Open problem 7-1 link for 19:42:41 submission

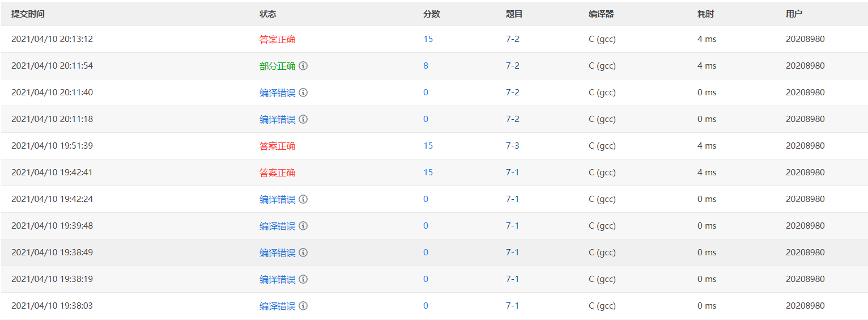coord(512,172)
